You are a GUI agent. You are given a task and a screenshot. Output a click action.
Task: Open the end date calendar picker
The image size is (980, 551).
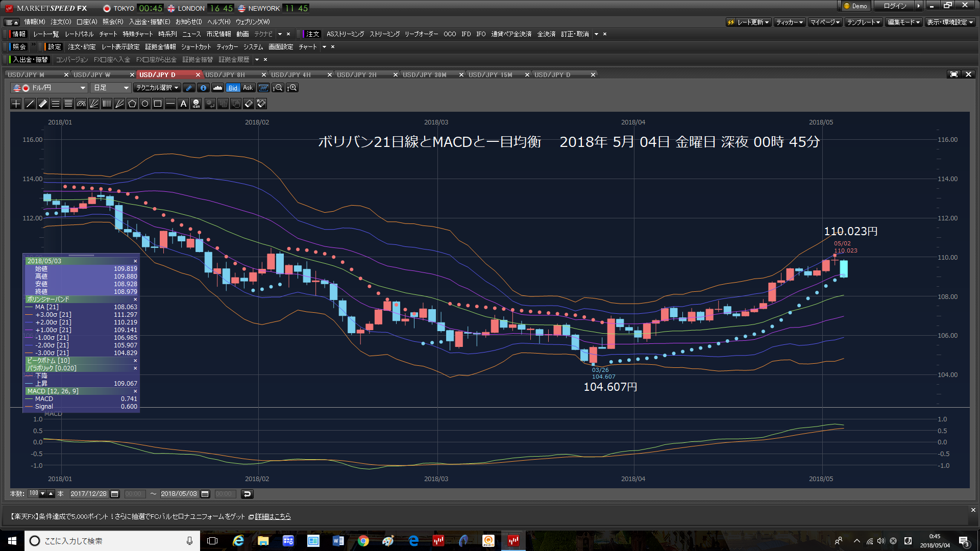(205, 494)
